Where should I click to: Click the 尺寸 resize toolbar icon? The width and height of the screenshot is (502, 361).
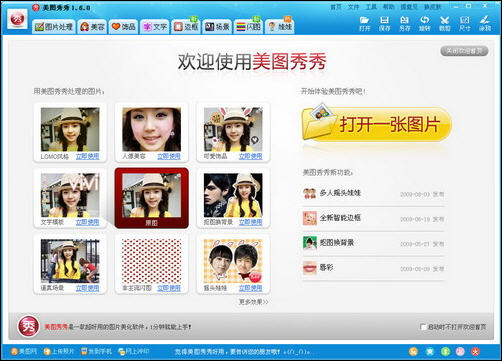tap(464, 24)
